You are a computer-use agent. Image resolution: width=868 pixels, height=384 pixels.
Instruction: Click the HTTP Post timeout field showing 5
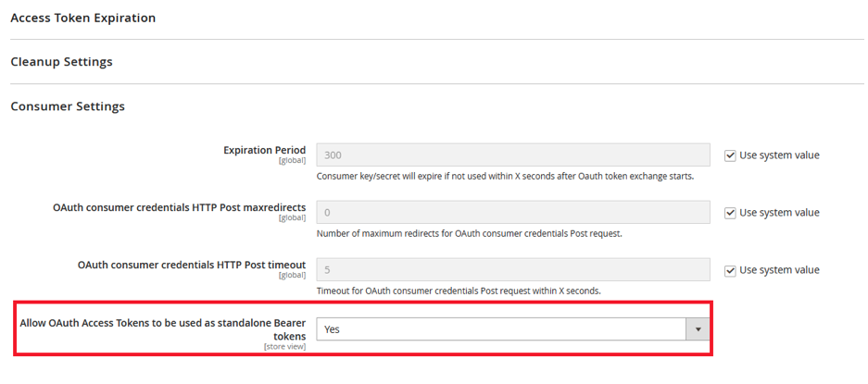pos(513,270)
